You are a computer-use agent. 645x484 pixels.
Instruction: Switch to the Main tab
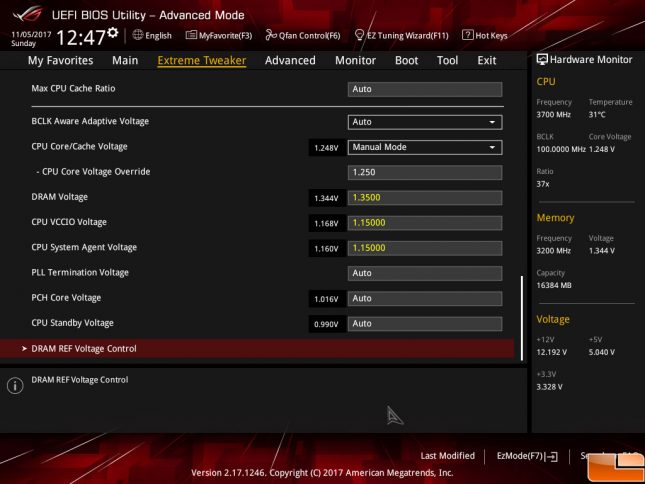tap(125, 60)
